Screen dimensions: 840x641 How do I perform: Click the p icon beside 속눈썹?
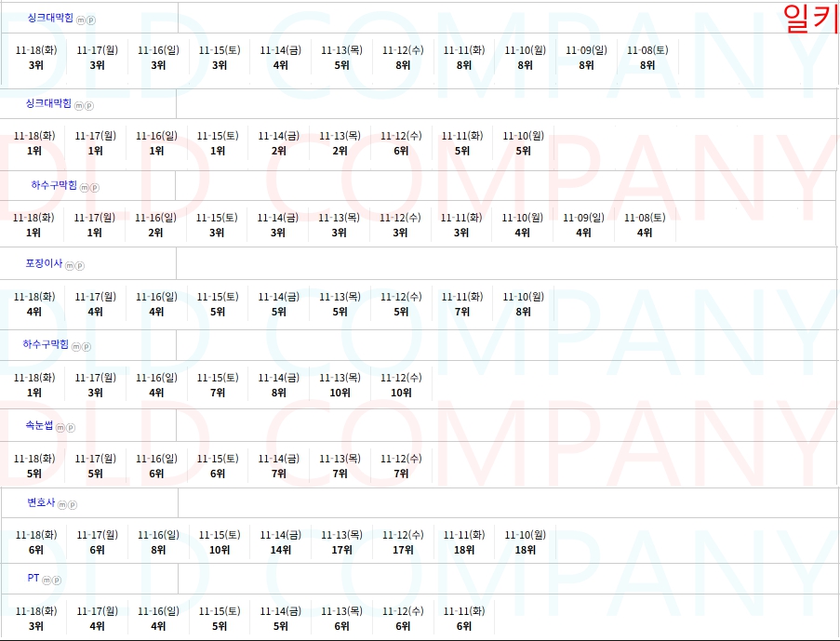coord(71,428)
